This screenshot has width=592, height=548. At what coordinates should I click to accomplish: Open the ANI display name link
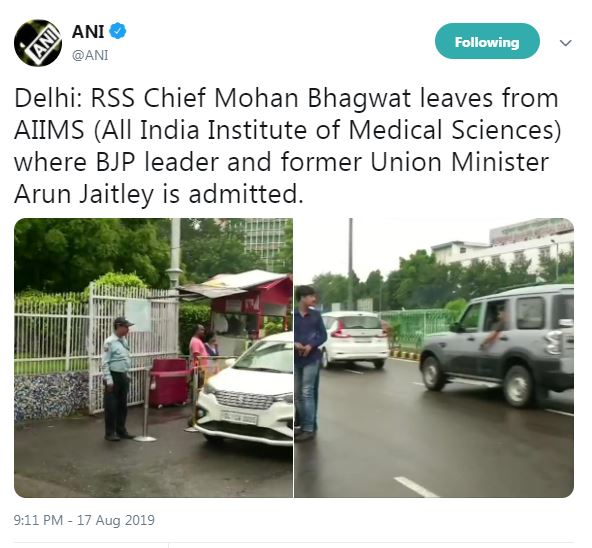point(88,31)
